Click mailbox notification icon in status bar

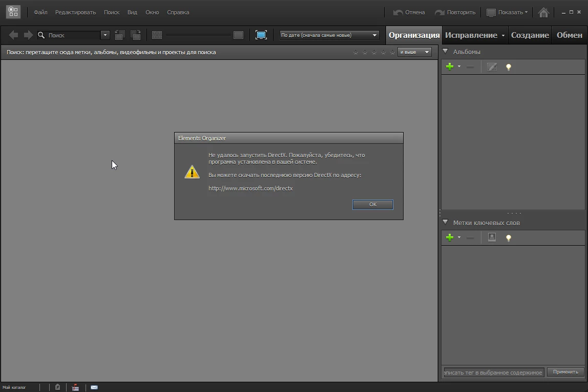coord(75,387)
